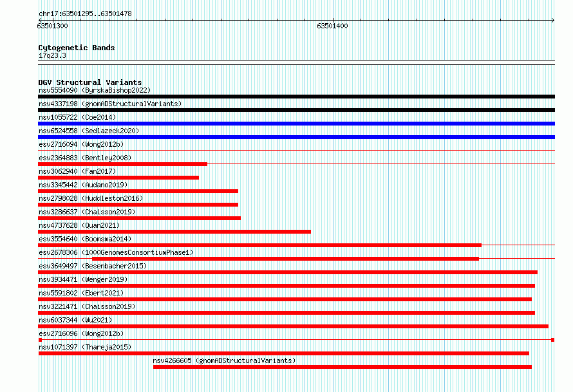The height and width of the screenshot is (392, 573).
Task: Click the nsv6037344 (Wu2021) label
Action: click(x=75, y=320)
